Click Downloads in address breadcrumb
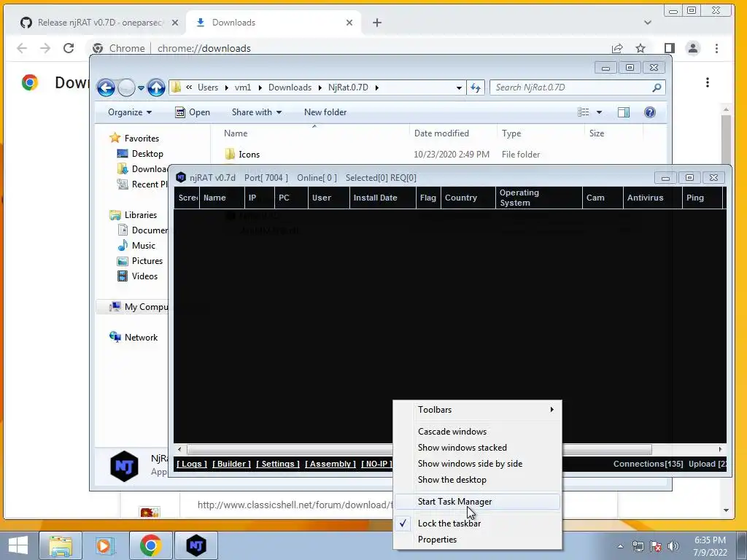This screenshot has height=560, width=747. 290,87
